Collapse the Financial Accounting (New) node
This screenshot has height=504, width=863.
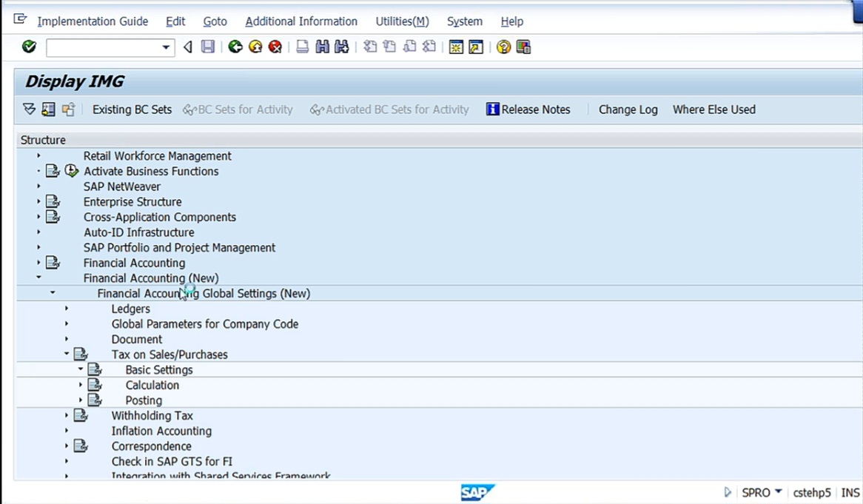click(38, 278)
